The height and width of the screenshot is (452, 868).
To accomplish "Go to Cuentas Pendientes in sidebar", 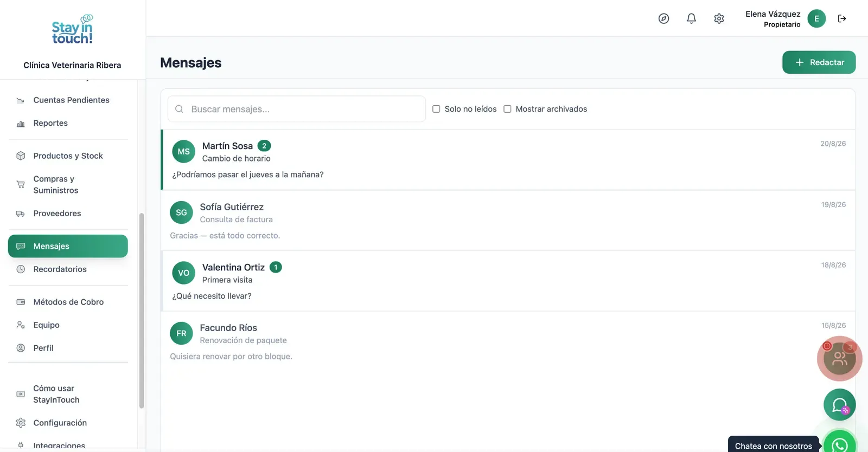I will 68,100.
